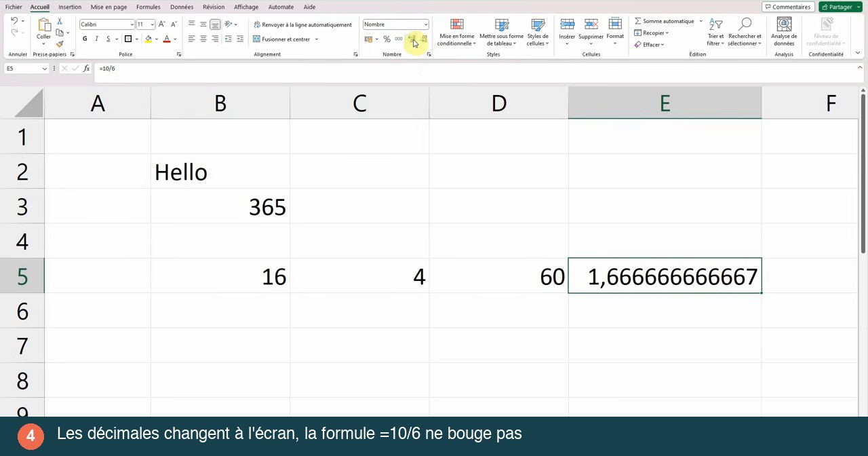Open the Commentaires pane

(788, 7)
